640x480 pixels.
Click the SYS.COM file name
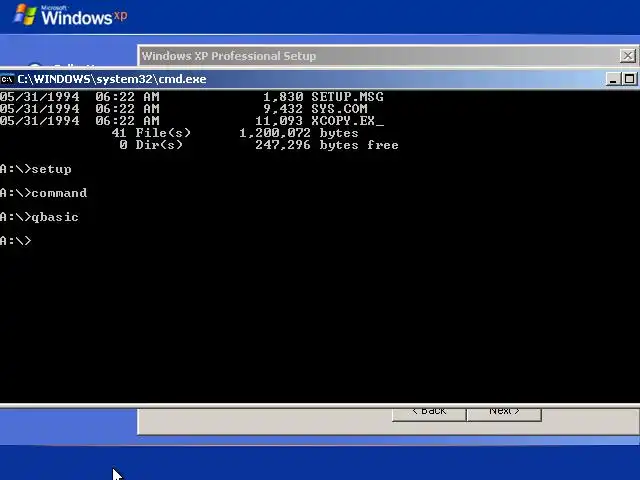coord(339,109)
